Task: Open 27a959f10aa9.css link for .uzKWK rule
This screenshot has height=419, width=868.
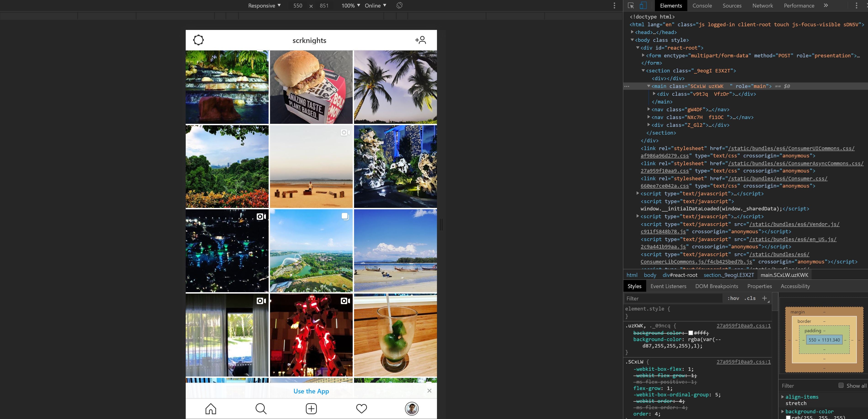Action: tap(743, 326)
